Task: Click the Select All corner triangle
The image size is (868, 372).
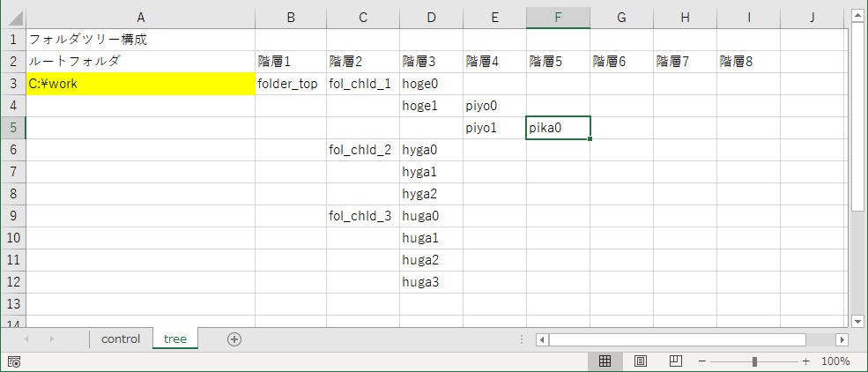Action: (14, 18)
